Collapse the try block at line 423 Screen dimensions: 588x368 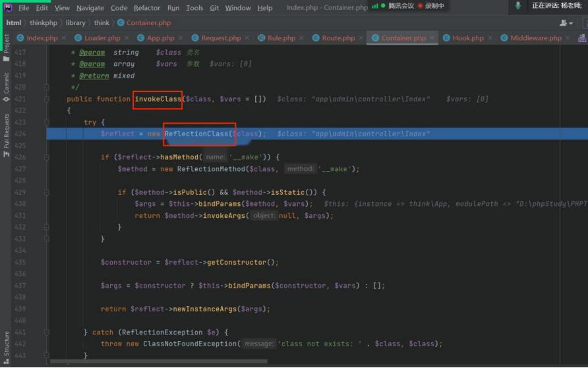click(47, 122)
